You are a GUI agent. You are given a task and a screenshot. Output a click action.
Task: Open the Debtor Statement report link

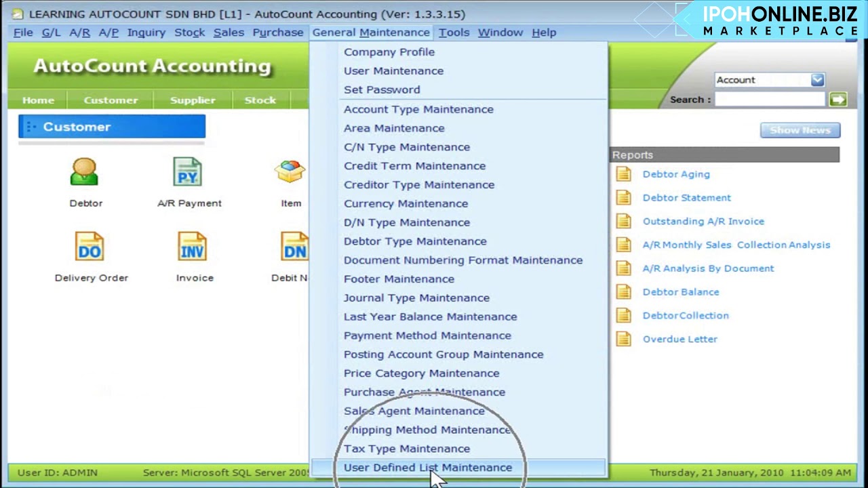[x=687, y=198]
